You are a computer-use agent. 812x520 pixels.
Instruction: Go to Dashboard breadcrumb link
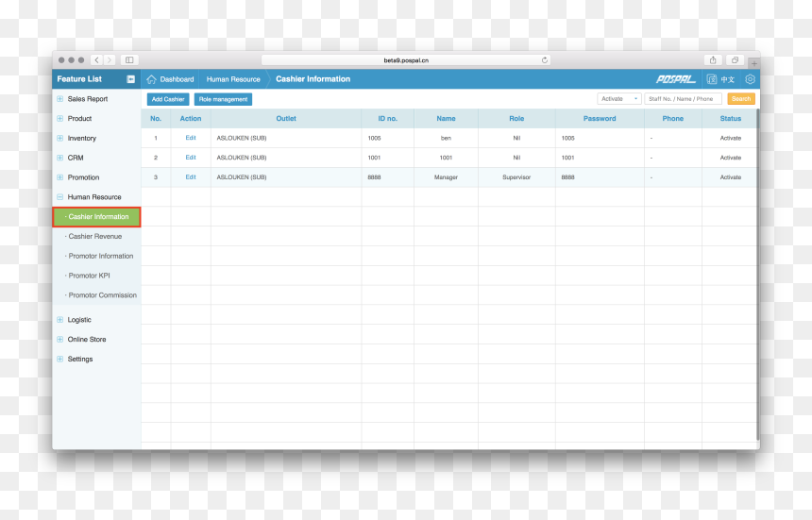tap(177, 79)
